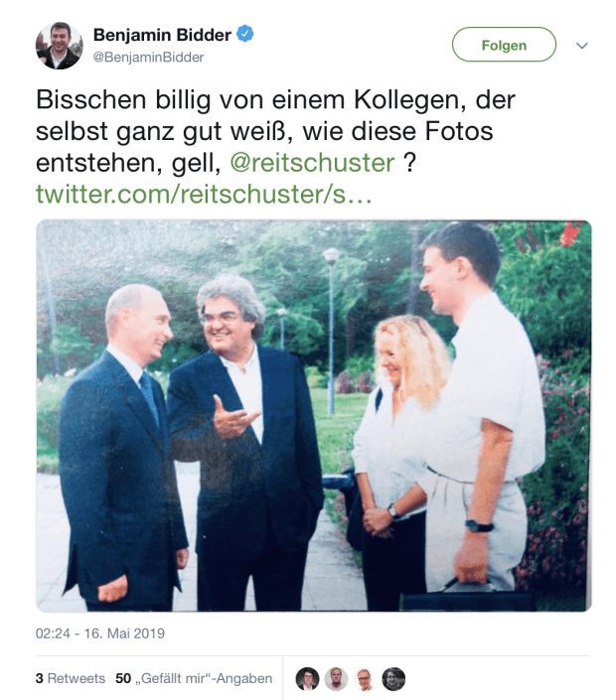Click the Folgen button
This screenshot has width=616, height=700.
click(504, 45)
